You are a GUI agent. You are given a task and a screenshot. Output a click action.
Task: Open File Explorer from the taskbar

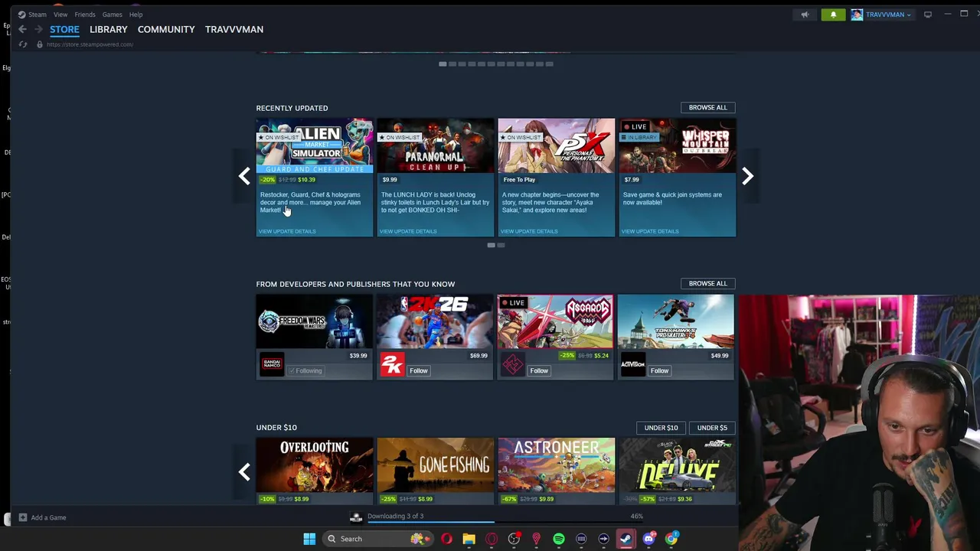pyautogui.click(x=469, y=539)
